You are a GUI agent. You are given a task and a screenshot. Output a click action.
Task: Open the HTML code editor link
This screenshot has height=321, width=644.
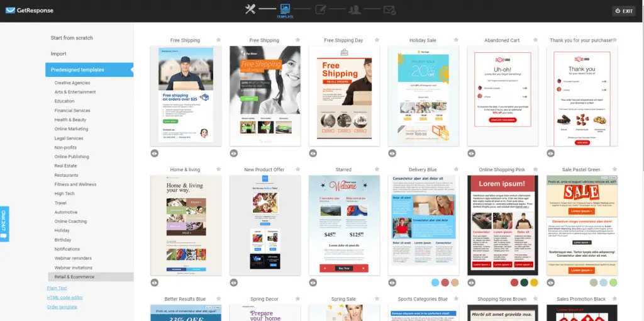click(x=65, y=298)
